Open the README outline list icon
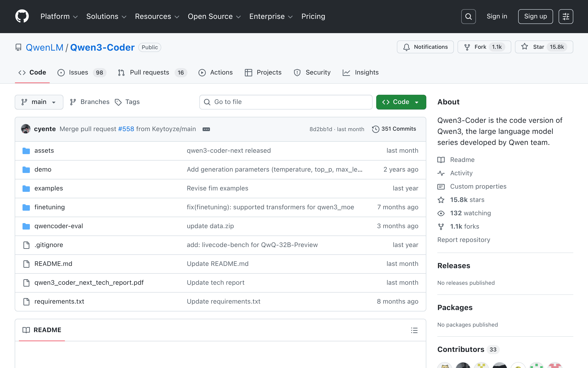The height and width of the screenshot is (368, 588). [414, 330]
